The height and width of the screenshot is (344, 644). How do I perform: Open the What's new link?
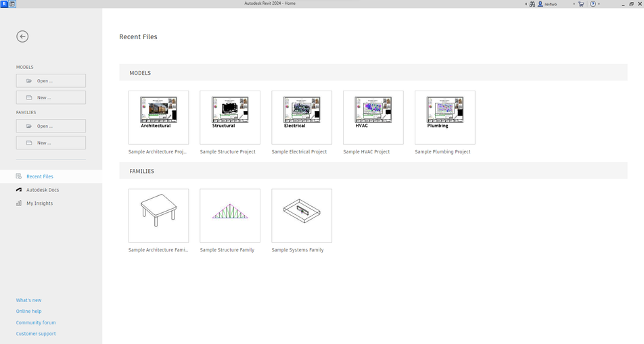tap(28, 300)
